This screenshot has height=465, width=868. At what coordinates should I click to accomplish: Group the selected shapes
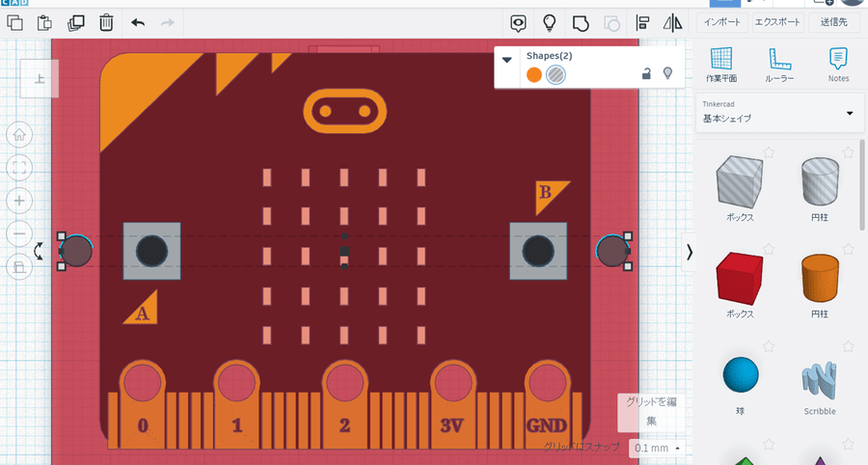click(x=581, y=23)
